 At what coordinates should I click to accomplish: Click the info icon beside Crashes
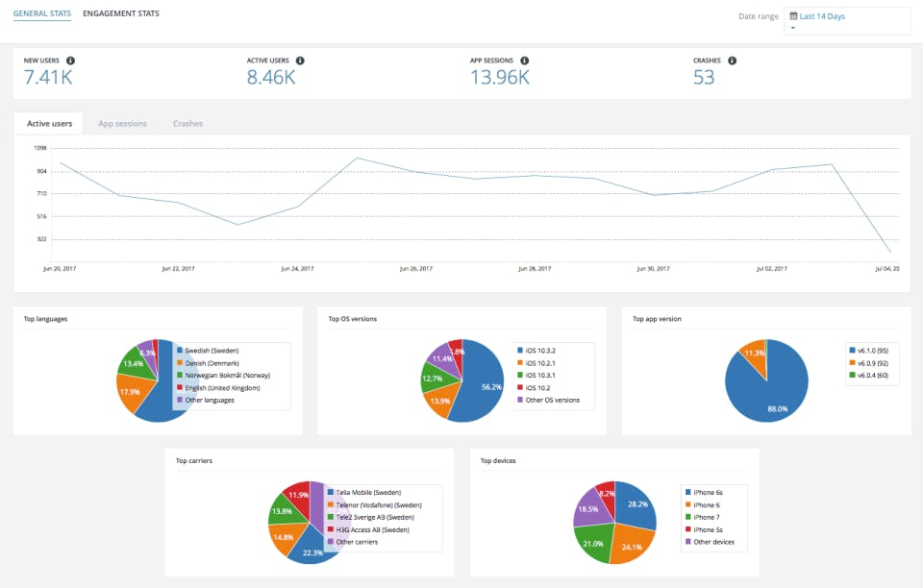733,61
